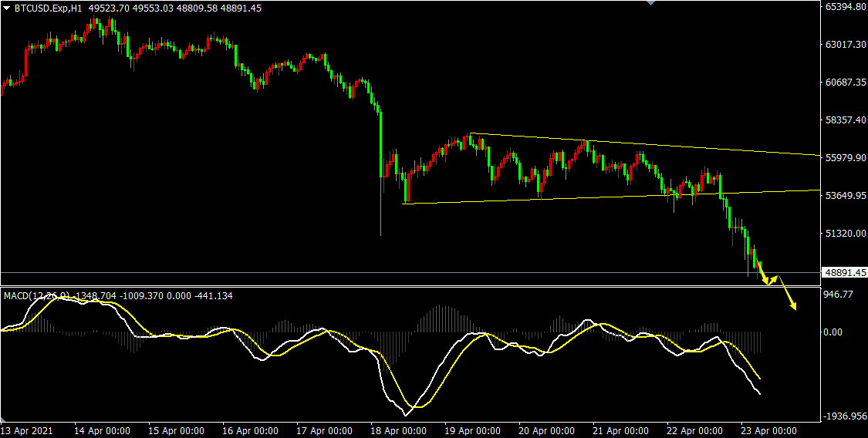This screenshot has height=438, width=868.
Task: Select the lower yellow trendline of the channel
Action: click(x=540, y=199)
